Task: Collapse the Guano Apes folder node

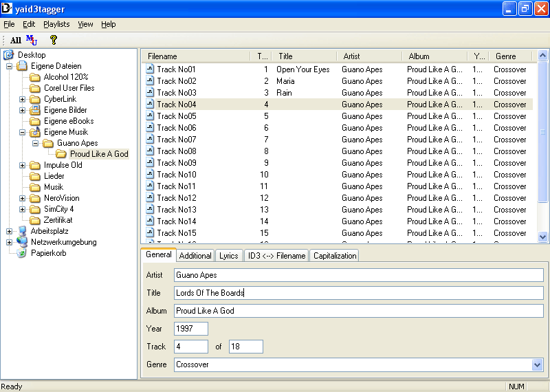Action: coord(36,143)
